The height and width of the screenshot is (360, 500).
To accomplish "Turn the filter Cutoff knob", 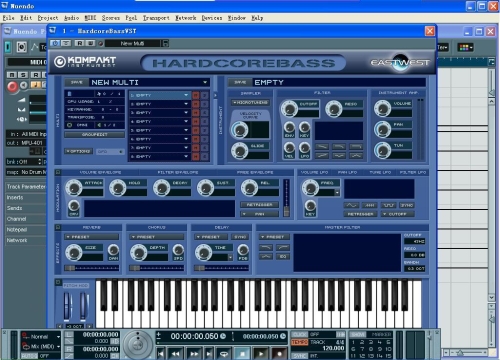I will [289, 108].
